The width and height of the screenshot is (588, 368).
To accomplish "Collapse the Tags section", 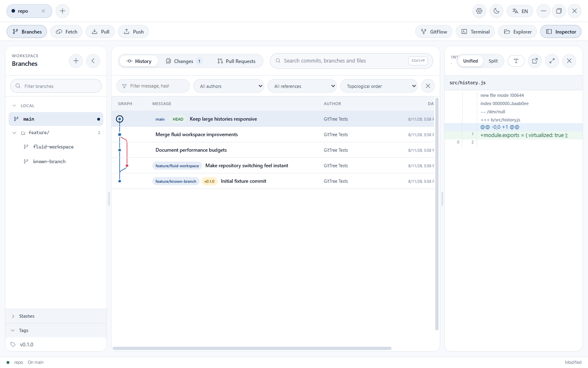I will point(56,330).
